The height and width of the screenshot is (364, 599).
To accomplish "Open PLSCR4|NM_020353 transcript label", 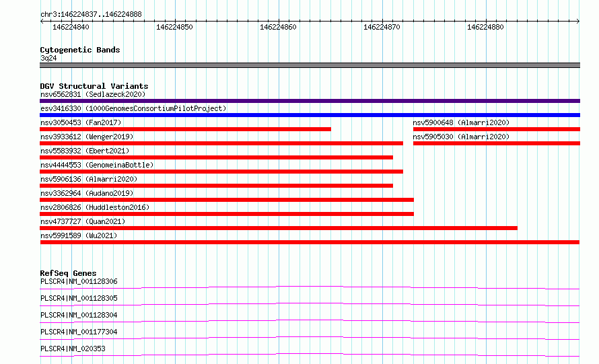I will [73, 349].
